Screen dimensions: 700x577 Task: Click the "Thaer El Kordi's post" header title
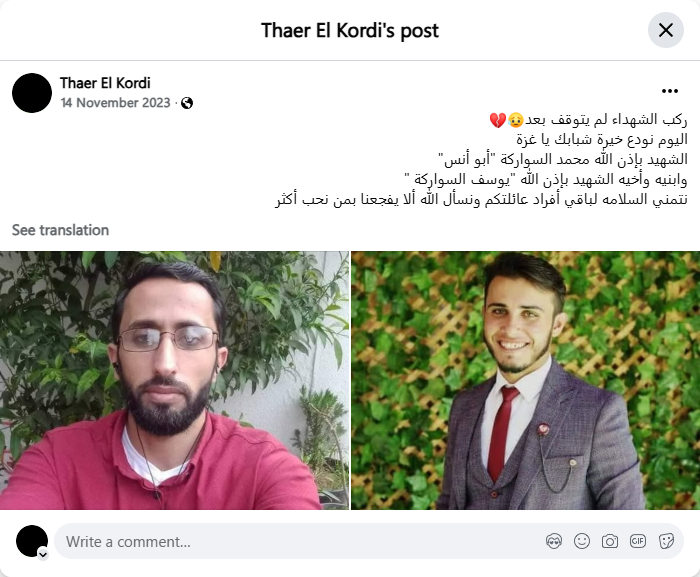coord(350,31)
